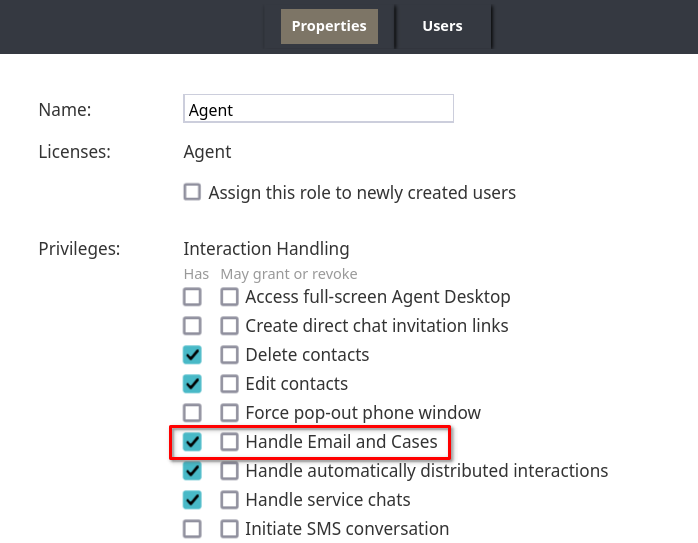698x543 pixels.
Task: Check May grant for Handle Email and Cases
Action: tap(229, 442)
